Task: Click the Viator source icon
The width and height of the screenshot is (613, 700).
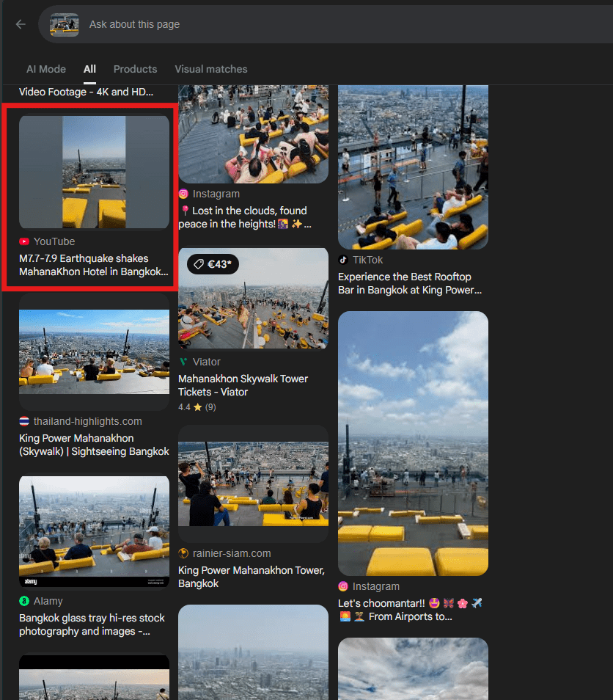Action: point(183,362)
